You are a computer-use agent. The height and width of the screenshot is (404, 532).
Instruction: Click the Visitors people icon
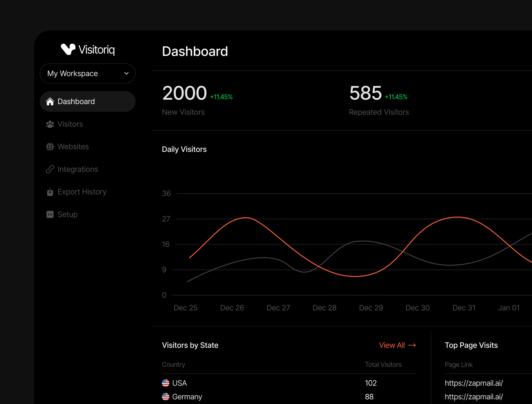[x=50, y=124]
